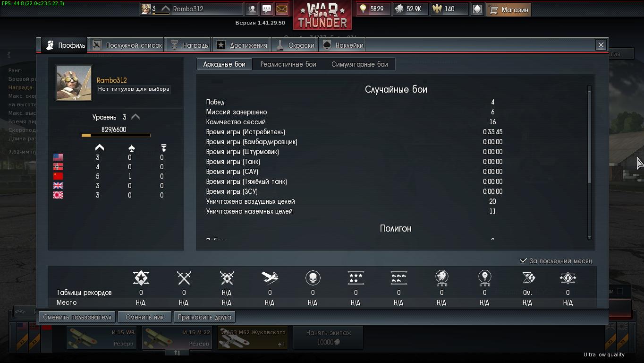644x363 pixels.
Task: Expand the collapsed arrow panel at bottom left
Action: 20,311
